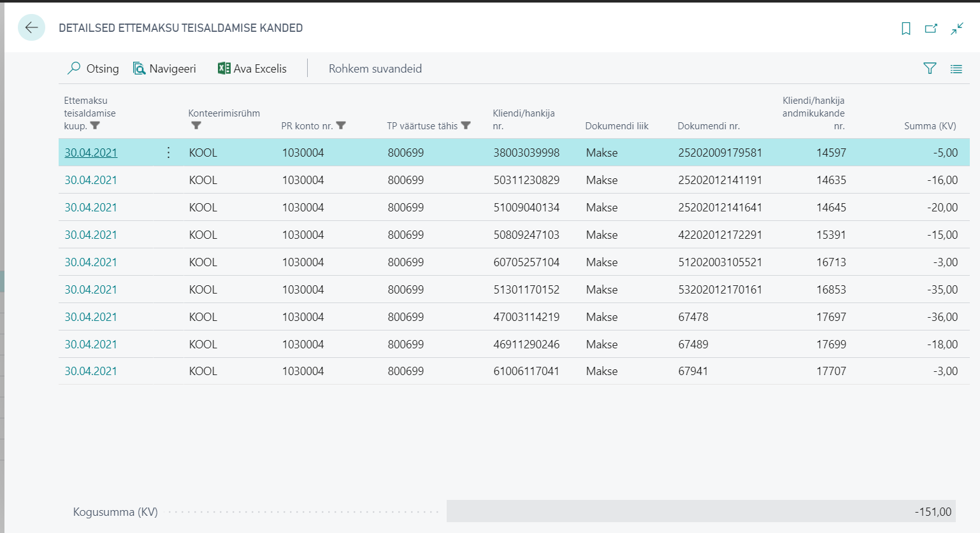Open filter on PR konto nr. column
Screen dimensions: 980x533
(341, 125)
